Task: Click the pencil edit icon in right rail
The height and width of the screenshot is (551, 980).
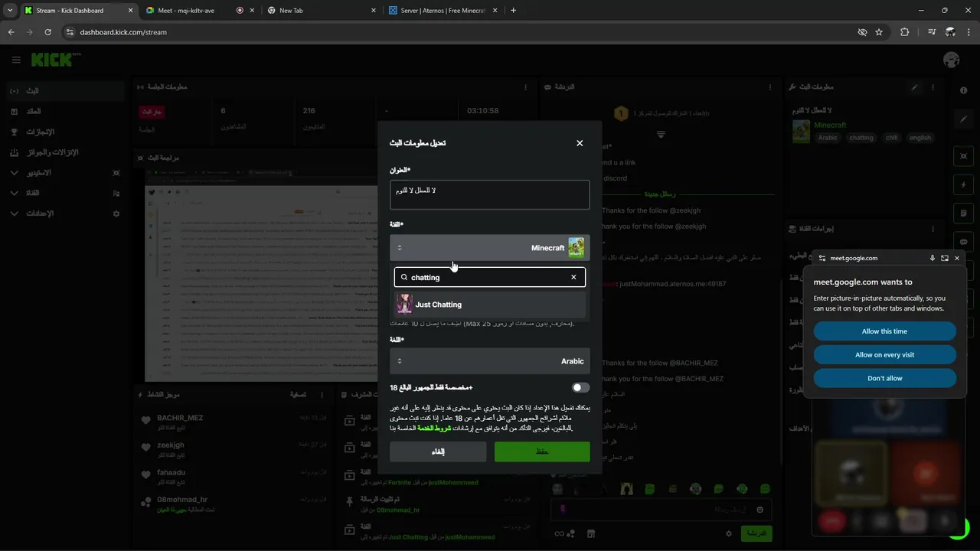Action: 964,119
